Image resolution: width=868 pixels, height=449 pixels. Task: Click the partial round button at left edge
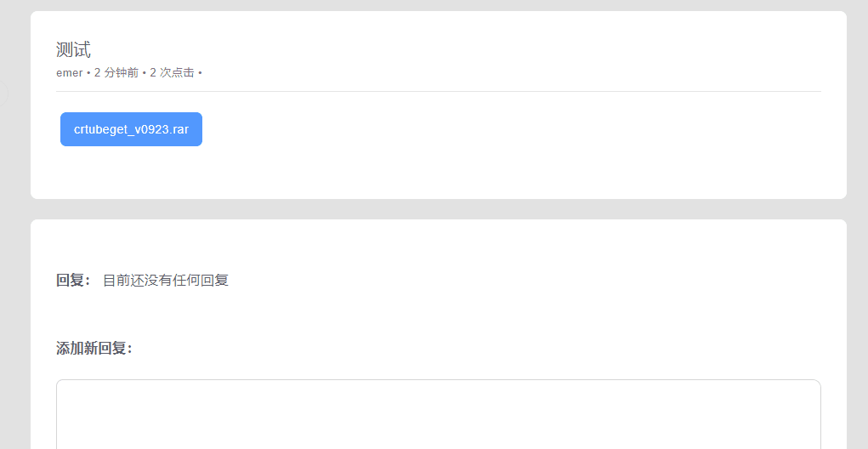coord(3,94)
